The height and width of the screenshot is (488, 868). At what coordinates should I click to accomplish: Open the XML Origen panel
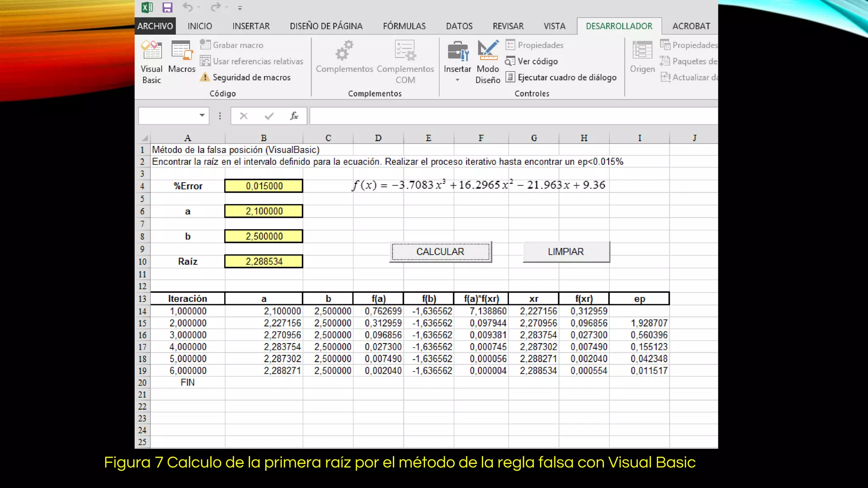click(642, 57)
